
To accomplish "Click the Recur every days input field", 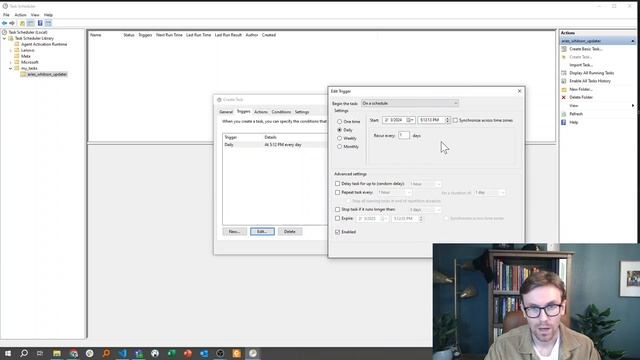I will tap(404, 136).
